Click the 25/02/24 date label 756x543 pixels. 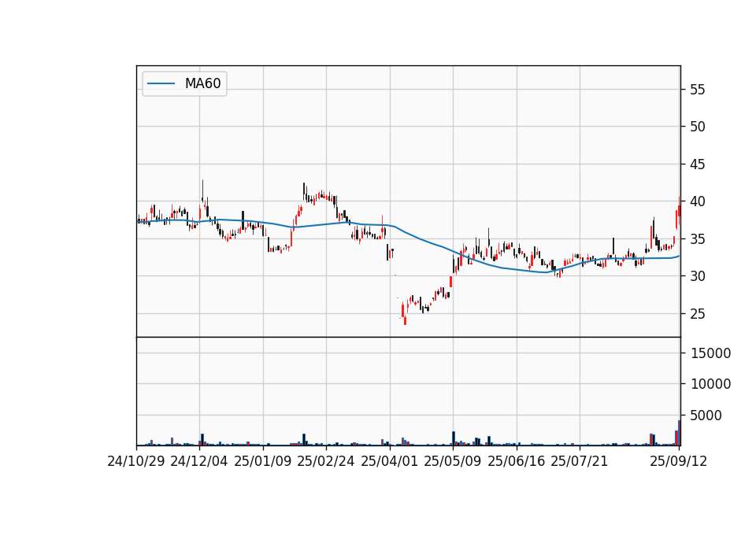(x=326, y=461)
